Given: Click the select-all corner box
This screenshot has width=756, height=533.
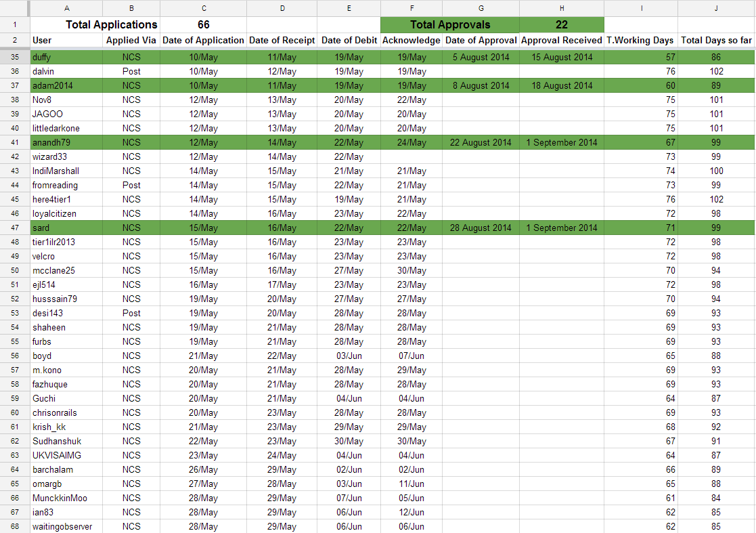Looking at the screenshot, I should (x=15, y=8).
